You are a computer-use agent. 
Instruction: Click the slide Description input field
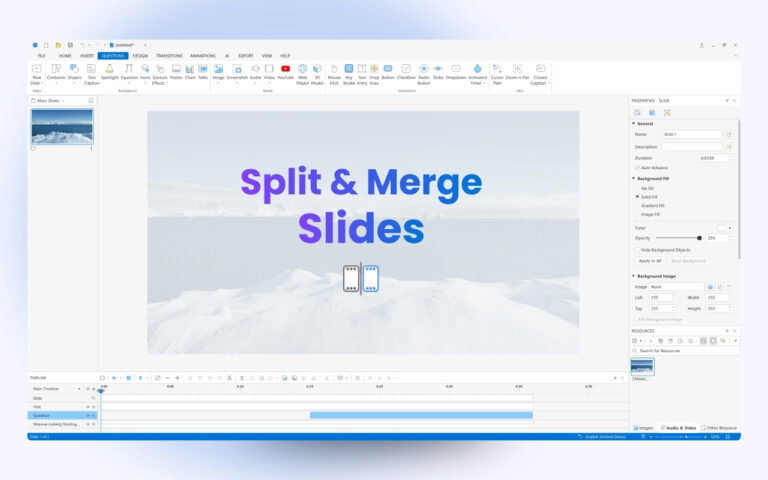click(692, 146)
